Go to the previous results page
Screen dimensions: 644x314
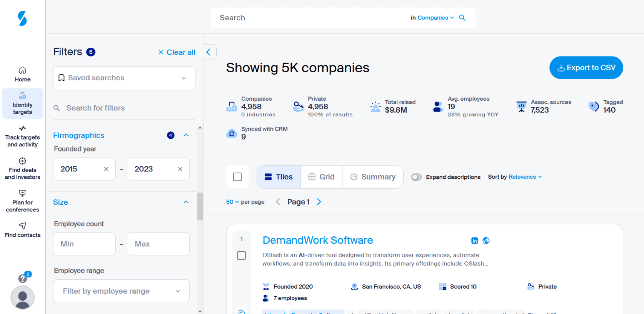(x=278, y=202)
